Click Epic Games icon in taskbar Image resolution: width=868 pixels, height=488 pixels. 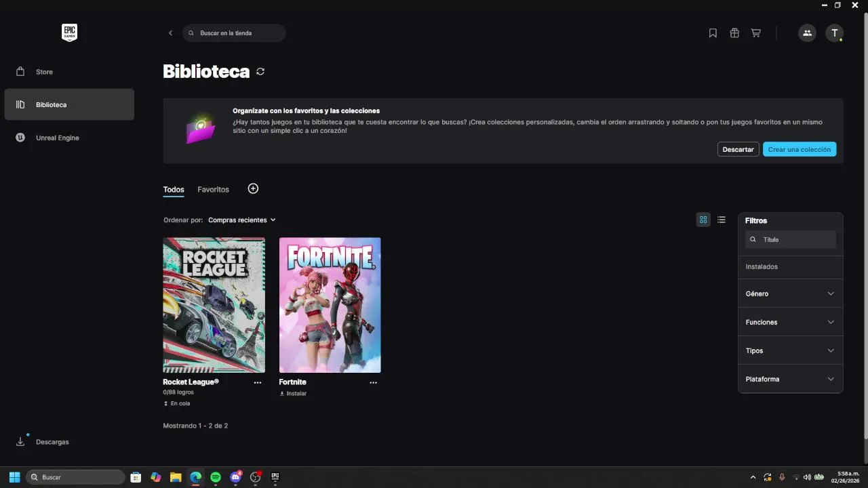pos(275,477)
